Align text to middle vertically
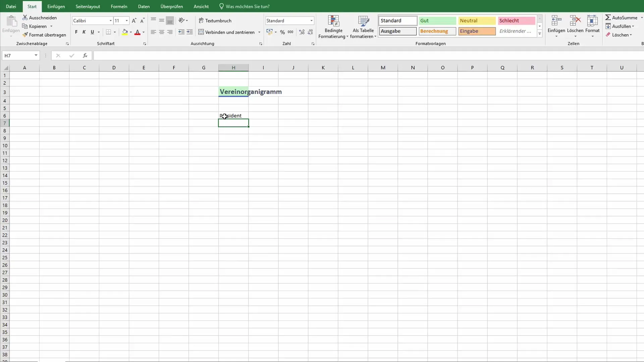 (x=162, y=20)
